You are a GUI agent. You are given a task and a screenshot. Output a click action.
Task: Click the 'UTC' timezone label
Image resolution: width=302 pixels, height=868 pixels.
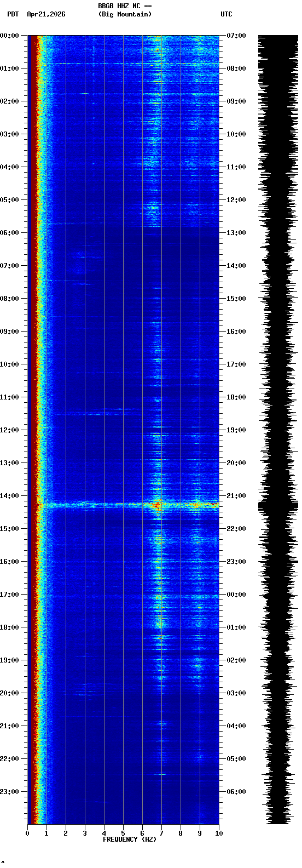pyautogui.click(x=226, y=14)
